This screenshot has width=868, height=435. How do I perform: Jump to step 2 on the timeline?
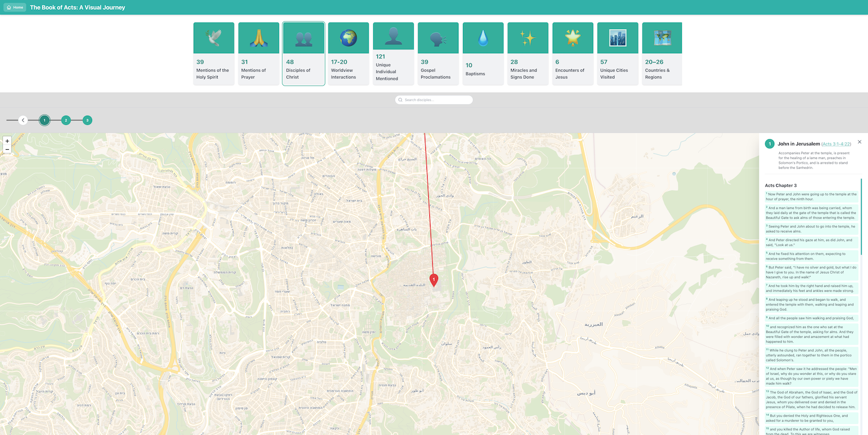[x=66, y=120]
